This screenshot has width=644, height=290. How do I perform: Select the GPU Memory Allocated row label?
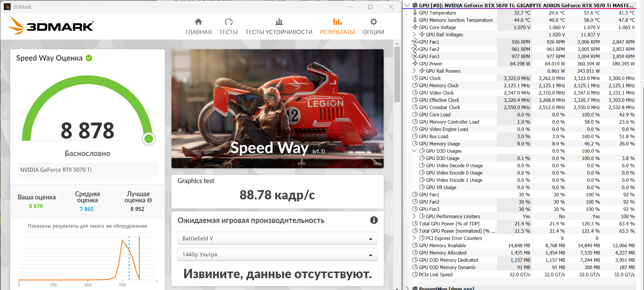[x=443, y=252]
